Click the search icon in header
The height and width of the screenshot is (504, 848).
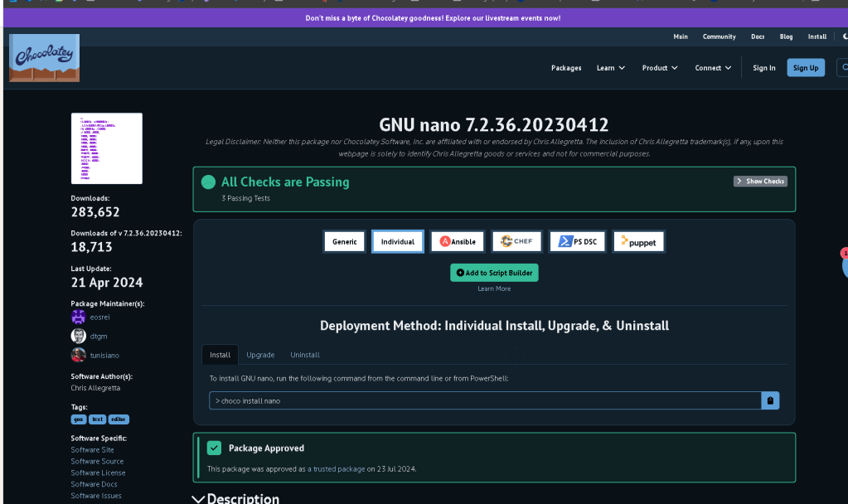[845, 68]
